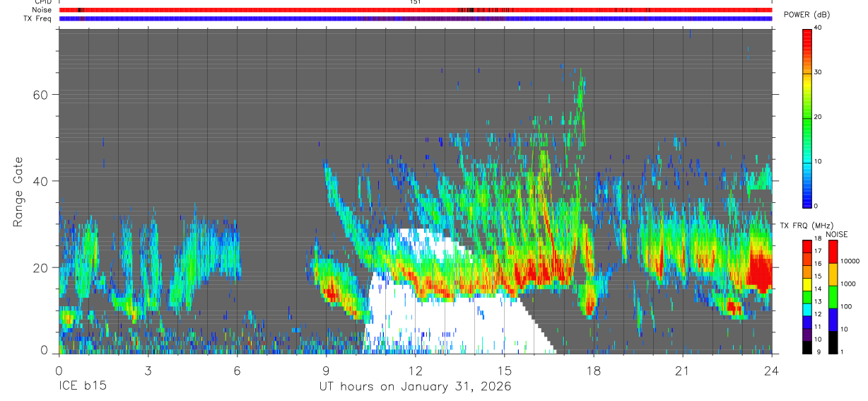
Task: Click the '20' tick on power colorbar
Action: coord(818,117)
